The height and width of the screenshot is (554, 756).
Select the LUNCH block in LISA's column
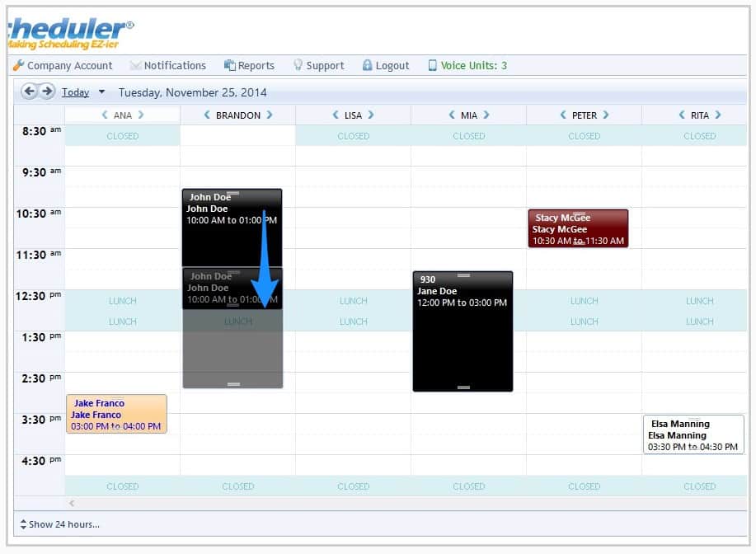coord(353,311)
